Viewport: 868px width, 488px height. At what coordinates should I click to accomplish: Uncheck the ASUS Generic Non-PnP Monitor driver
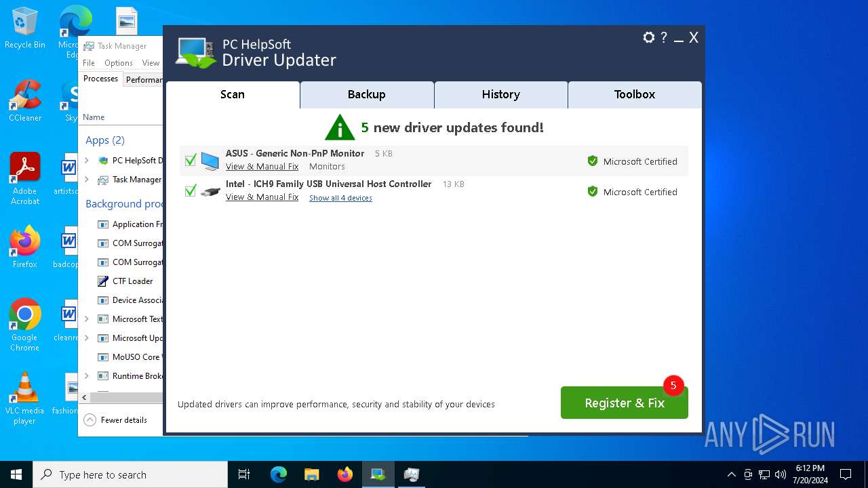[191, 161]
